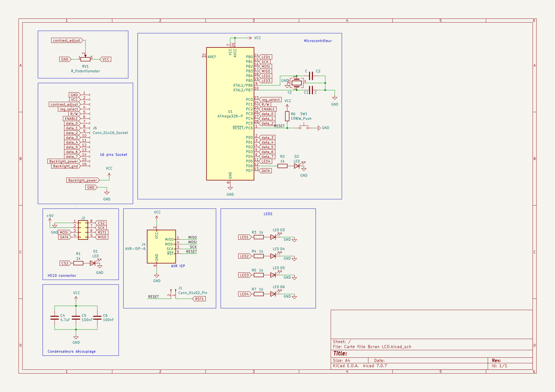The height and width of the screenshot is (392, 555).
Task: Select the J1 two-pin connector symbol
Action: [173, 294]
